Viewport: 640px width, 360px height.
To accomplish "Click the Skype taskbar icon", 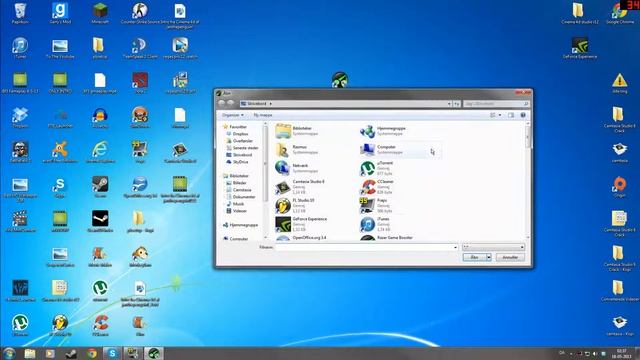I will (112, 353).
